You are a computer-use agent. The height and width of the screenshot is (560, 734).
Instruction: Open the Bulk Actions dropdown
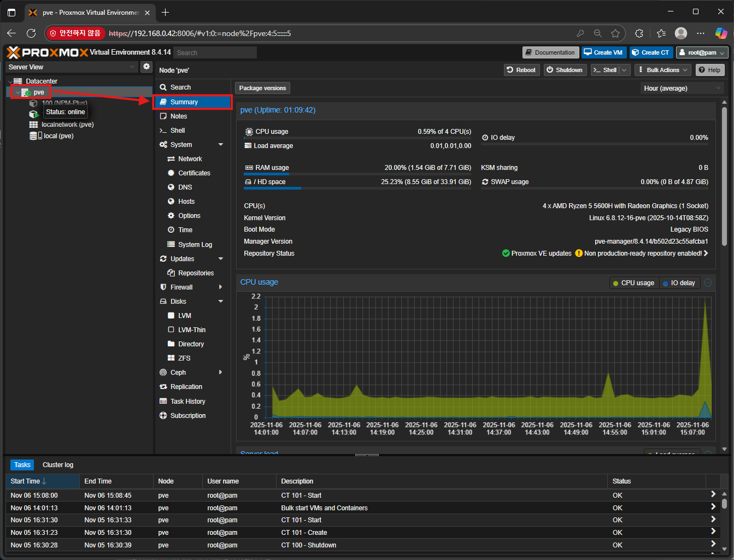pyautogui.click(x=663, y=70)
